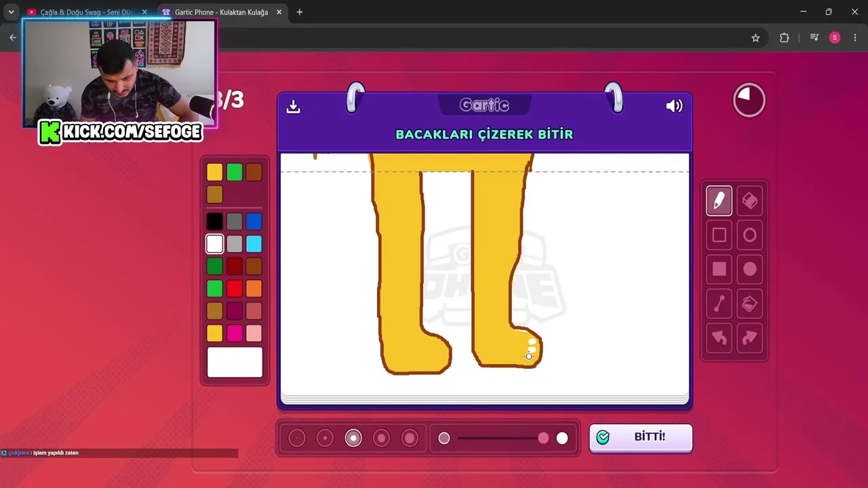Choose the hollow ellipse shape tool
Screen dimensions: 868x488
click(749, 235)
